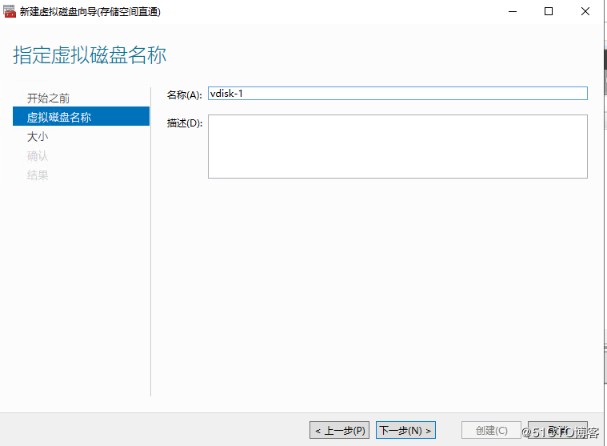Viewport: 607px width, 446px height.
Task: Maximize the wizard window
Action: pos(549,11)
